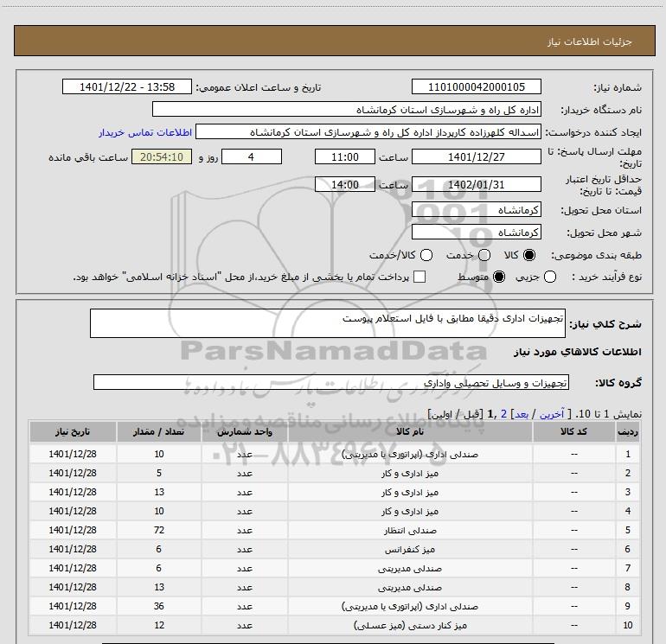Screen dimensions: 666x644
Task: Select row 6 item میز کنفرانس
Action: (x=410, y=549)
